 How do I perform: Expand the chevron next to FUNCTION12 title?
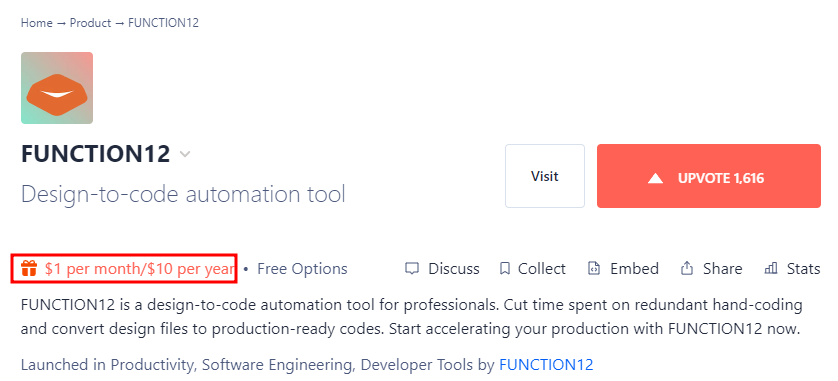click(x=185, y=154)
